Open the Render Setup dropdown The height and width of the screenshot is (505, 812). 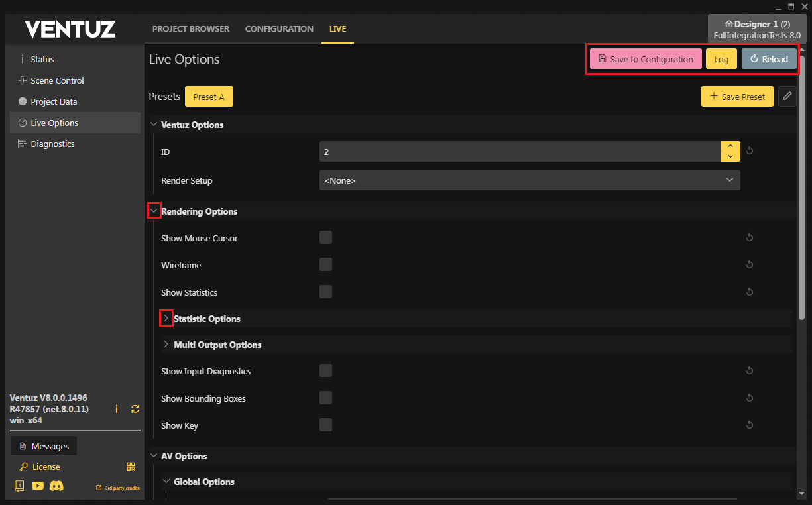pyautogui.click(x=529, y=180)
